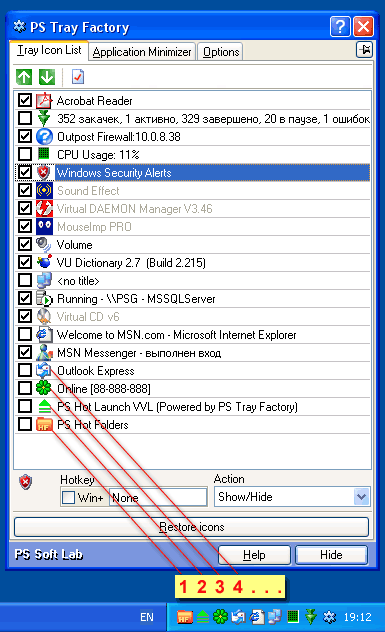
Task: Check the PS Hot Folders checkbox
Action: click(25, 424)
